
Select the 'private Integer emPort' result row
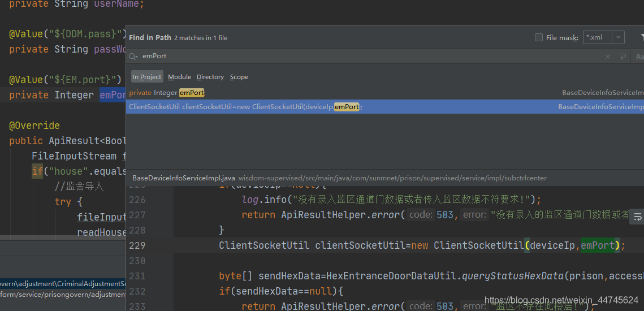(385, 93)
